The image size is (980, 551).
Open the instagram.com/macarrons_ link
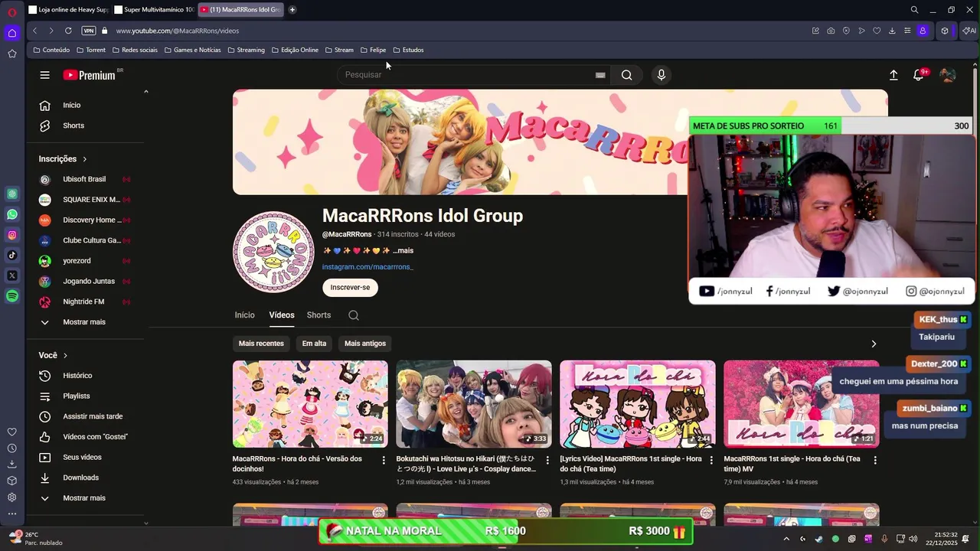367,267
